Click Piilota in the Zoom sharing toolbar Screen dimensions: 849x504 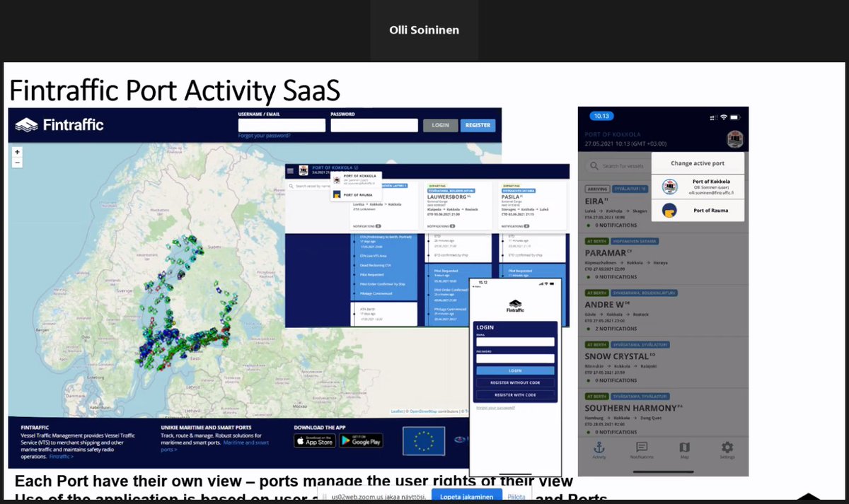coord(516,496)
